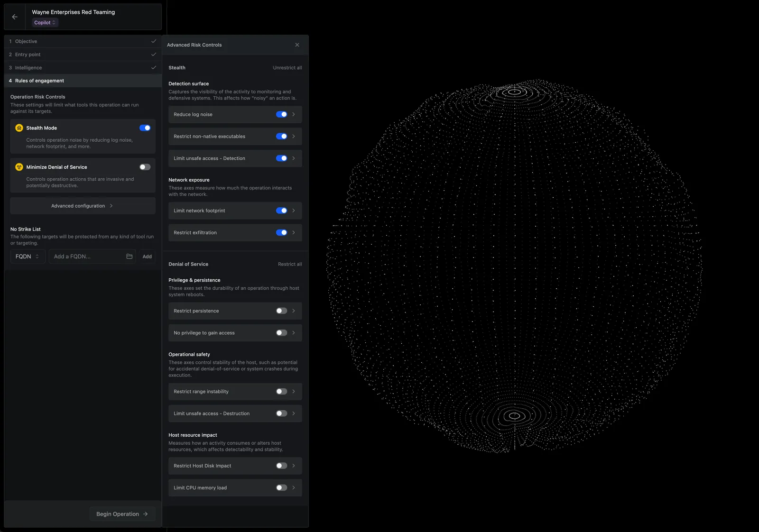The height and width of the screenshot is (532, 759).
Task: Expand Restrict persistence chevron
Action: click(294, 311)
